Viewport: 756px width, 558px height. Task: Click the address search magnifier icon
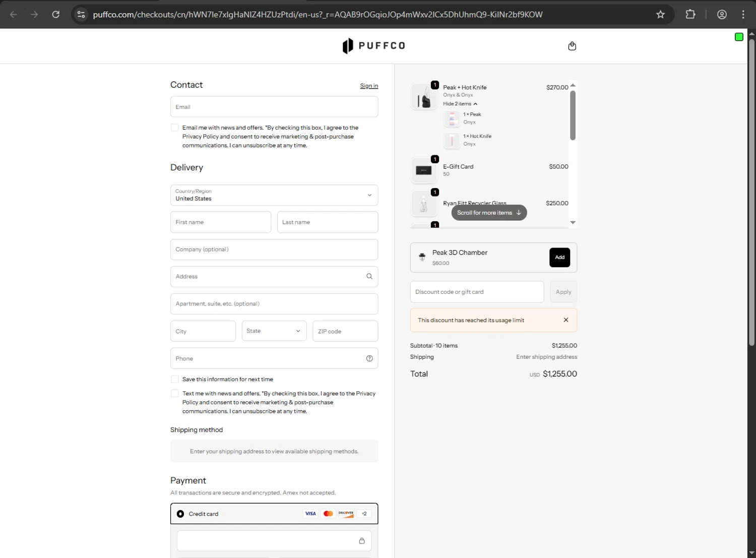pos(369,276)
